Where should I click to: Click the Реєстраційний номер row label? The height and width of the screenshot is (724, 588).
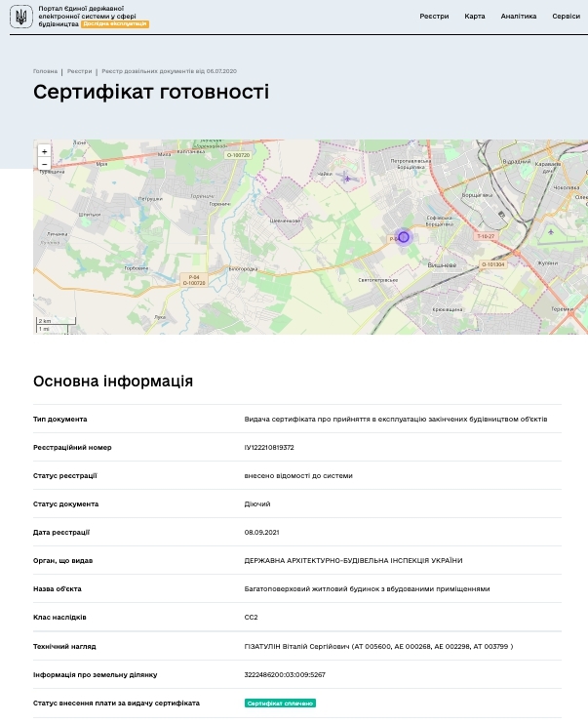click(x=72, y=448)
